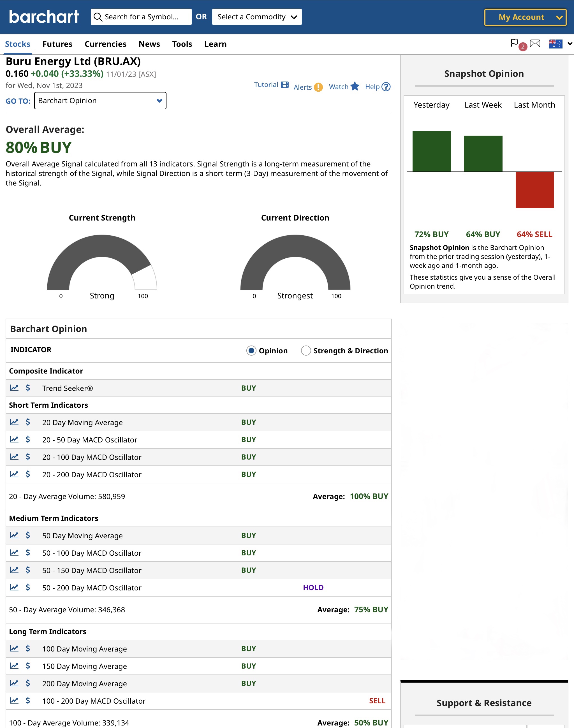Click the Help question mark icon
Viewport: 574px width, 728px height.
(386, 87)
